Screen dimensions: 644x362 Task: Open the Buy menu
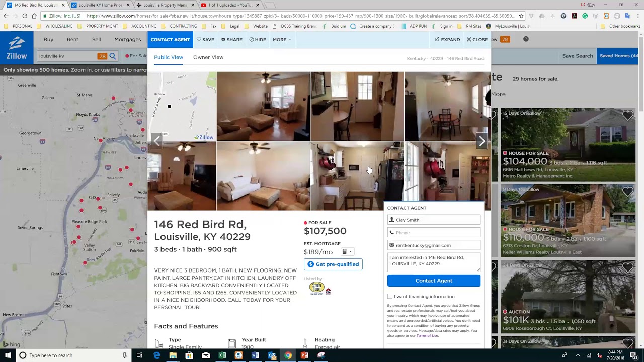pos(48,39)
